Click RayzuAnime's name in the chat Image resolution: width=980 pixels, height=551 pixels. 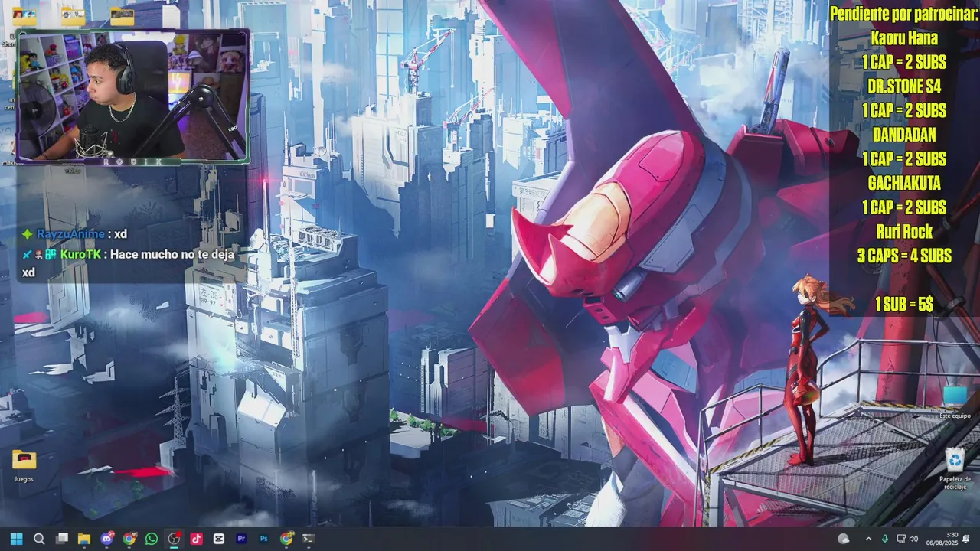70,234
